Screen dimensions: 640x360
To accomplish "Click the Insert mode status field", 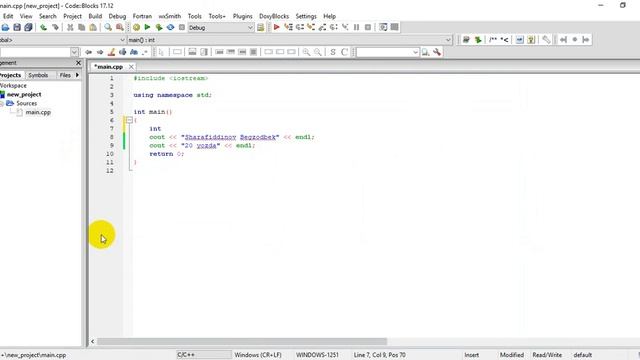I will tap(471, 355).
